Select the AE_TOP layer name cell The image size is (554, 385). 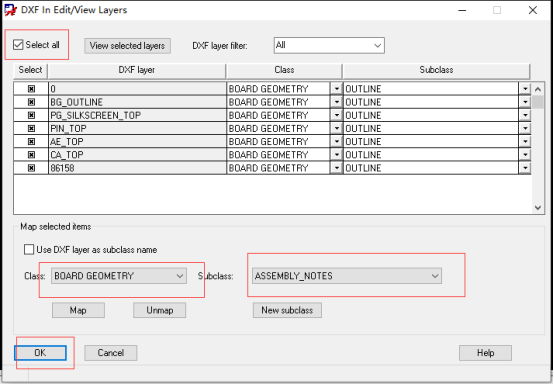click(137, 142)
